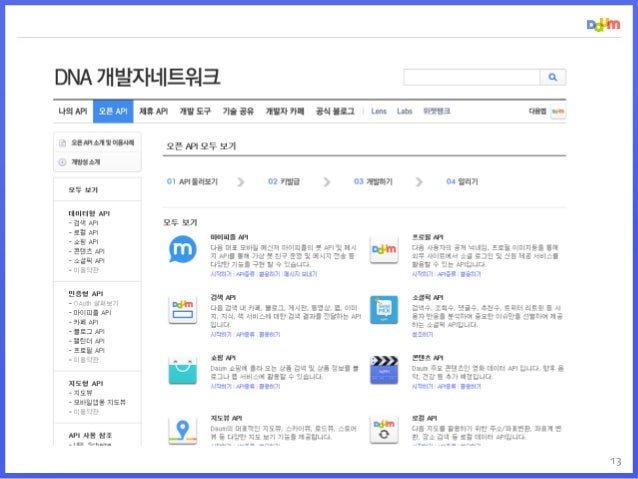Open the 나의 API tab

point(73,111)
